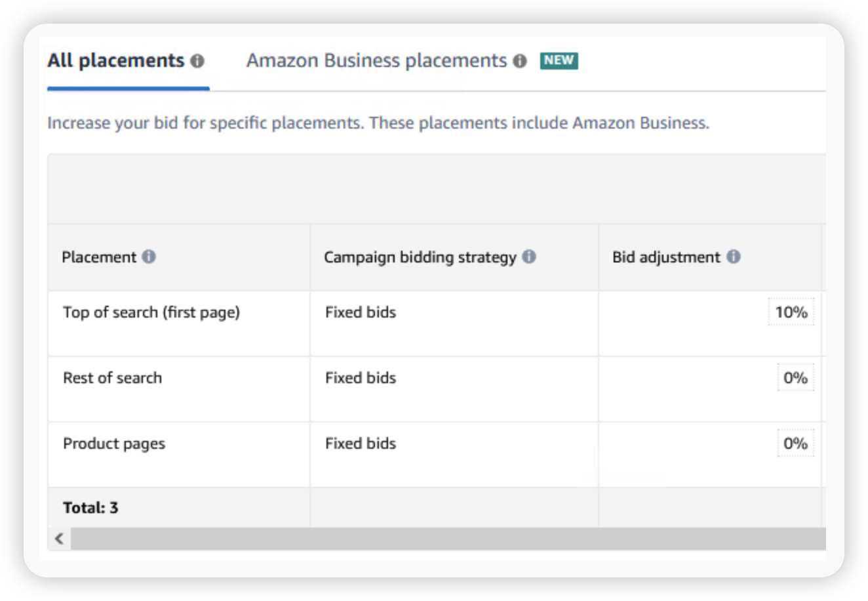
Task: Click the NEW badge
Action: (559, 60)
